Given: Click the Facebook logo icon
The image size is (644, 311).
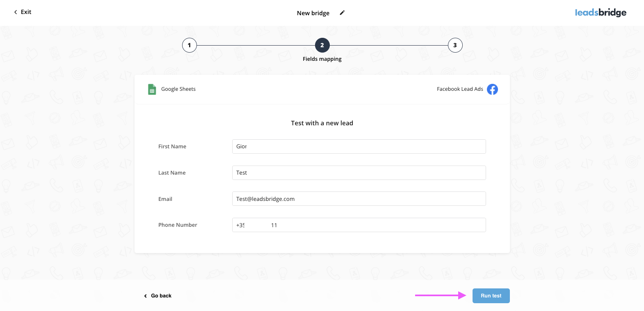Looking at the screenshot, I should point(492,89).
